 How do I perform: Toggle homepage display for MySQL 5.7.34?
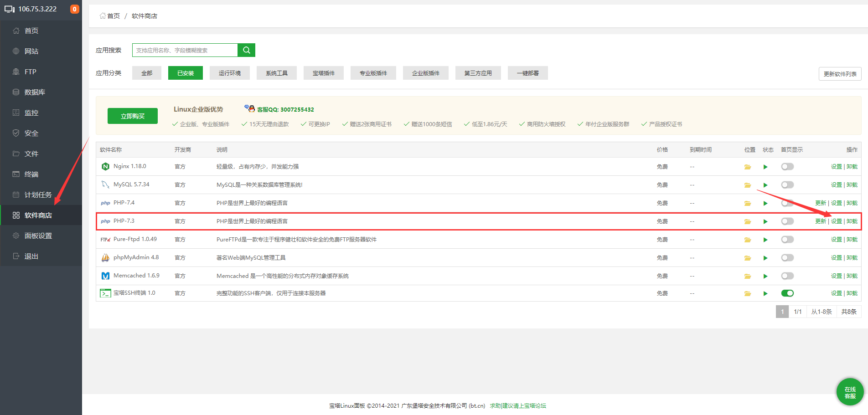point(787,185)
